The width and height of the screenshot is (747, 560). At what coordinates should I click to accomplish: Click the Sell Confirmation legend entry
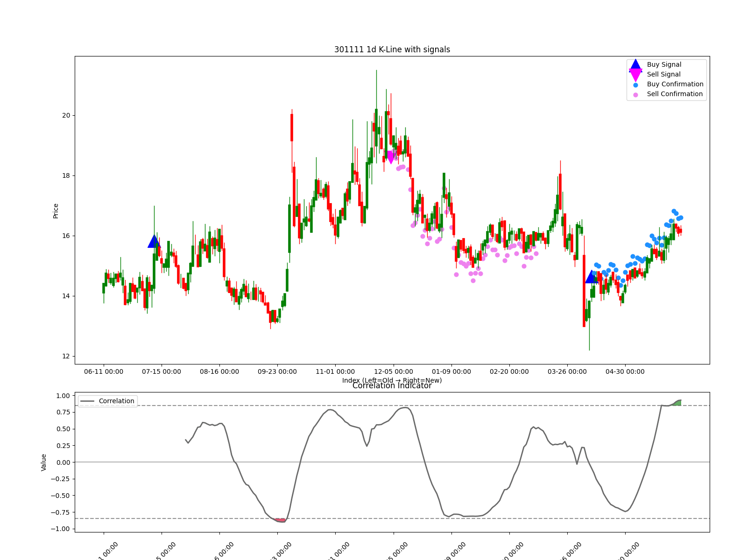[668, 94]
